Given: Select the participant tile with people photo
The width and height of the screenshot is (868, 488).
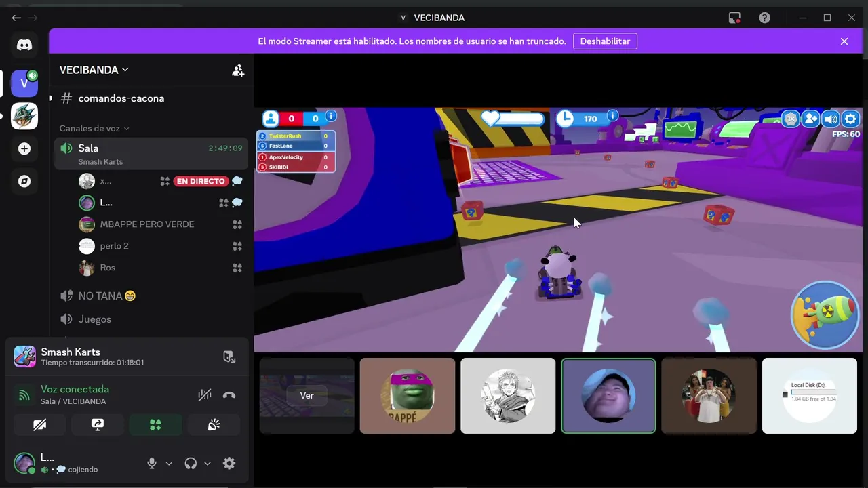Looking at the screenshot, I should coord(709,396).
